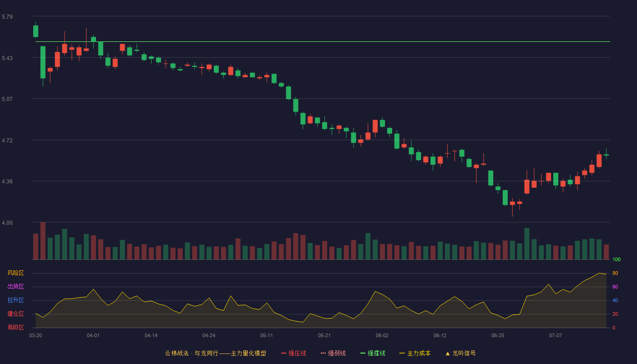This screenshot has height=364, width=637.
Task: Select the 拉升区 zone label
Action: pyautogui.click(x=15, y=300)
